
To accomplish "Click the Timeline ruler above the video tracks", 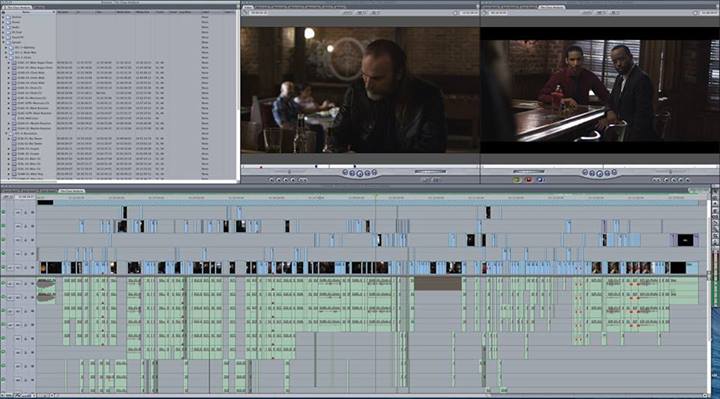I will pos(372,197).
